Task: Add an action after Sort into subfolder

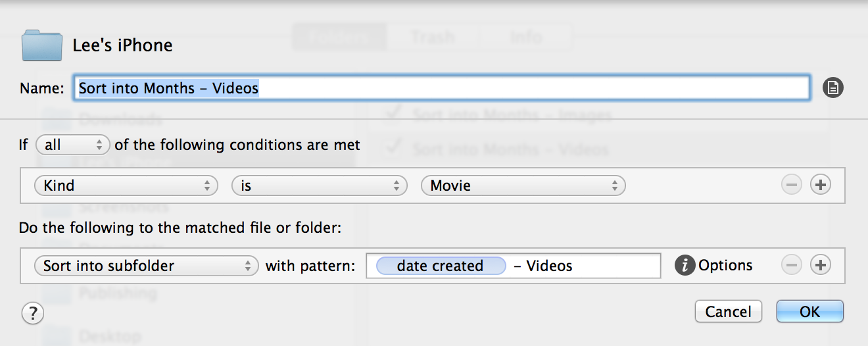Action: [819, 265]
